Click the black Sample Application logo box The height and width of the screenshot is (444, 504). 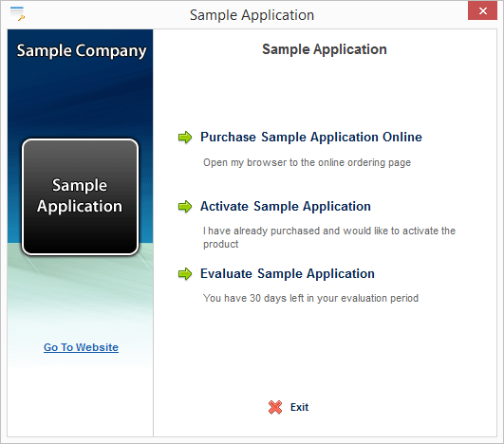(x=80, y=197)
